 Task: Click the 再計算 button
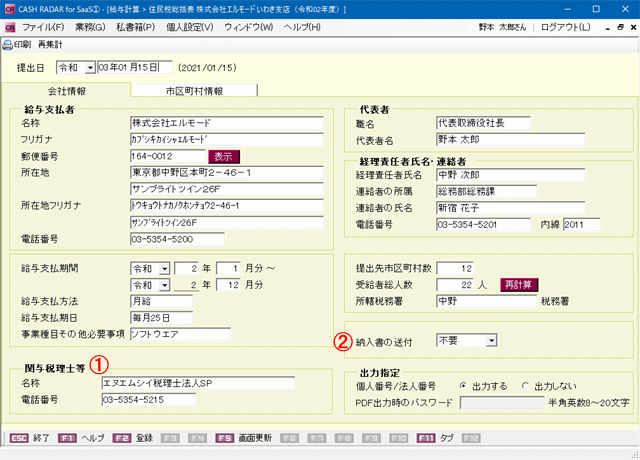[x=519, y=284]
